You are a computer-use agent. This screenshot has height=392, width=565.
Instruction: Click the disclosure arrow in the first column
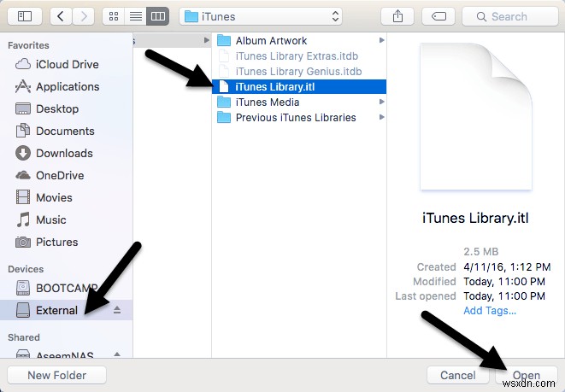coord(207,40)
